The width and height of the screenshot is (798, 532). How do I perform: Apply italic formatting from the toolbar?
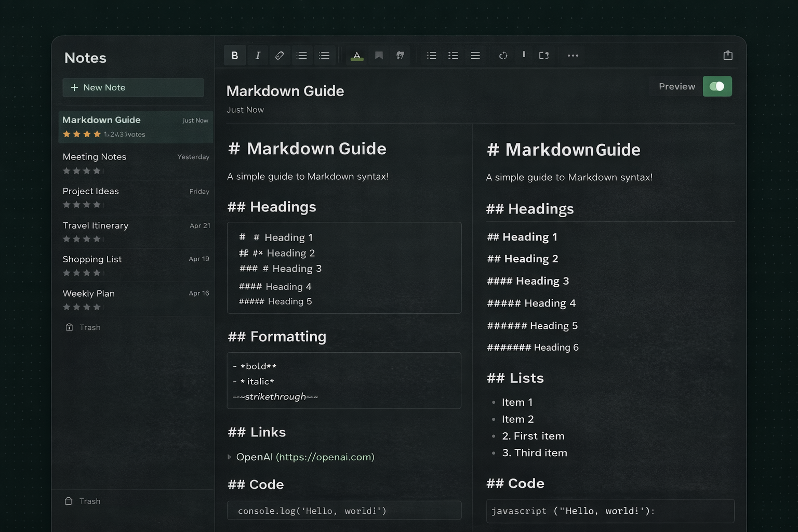[x=257, y=56]
